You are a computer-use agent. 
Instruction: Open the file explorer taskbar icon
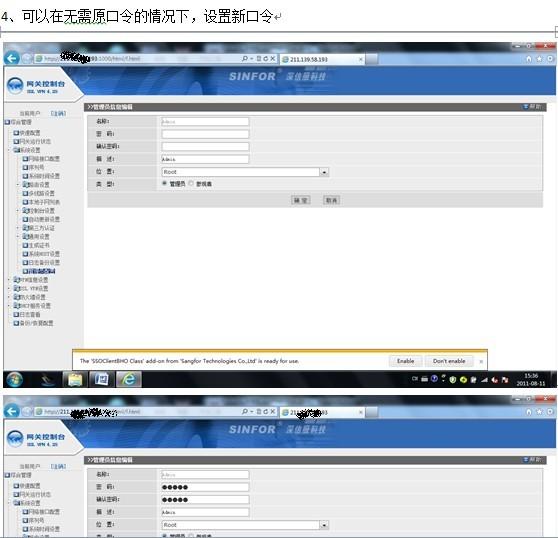75,379
